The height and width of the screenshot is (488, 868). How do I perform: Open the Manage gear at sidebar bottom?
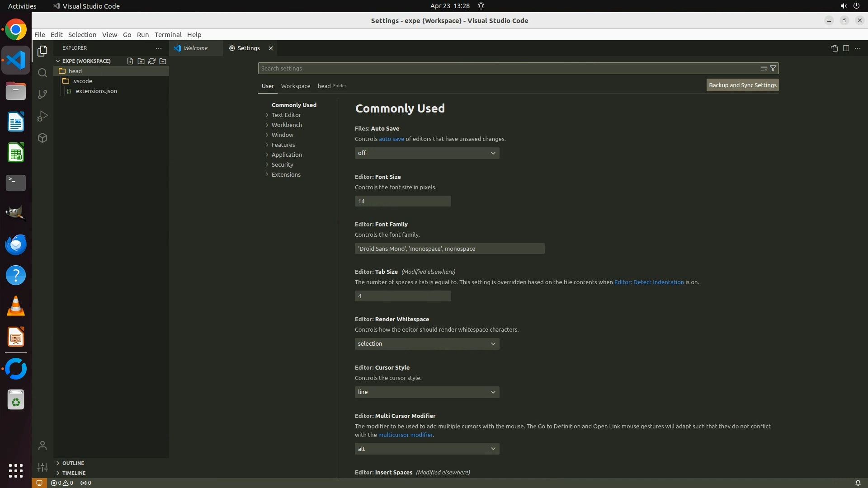[42, 467]
